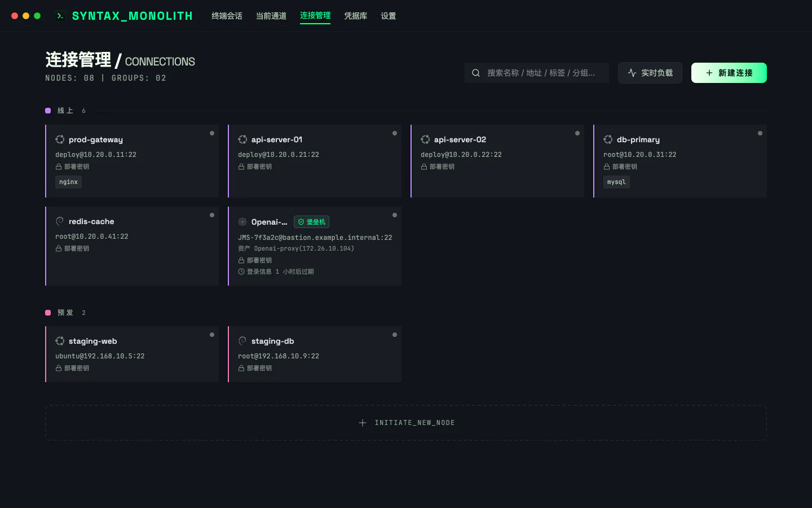Screen dimensions: 812x508
Task: Click the Debian icon on redis-cache card
Action: tap(60, 221)
